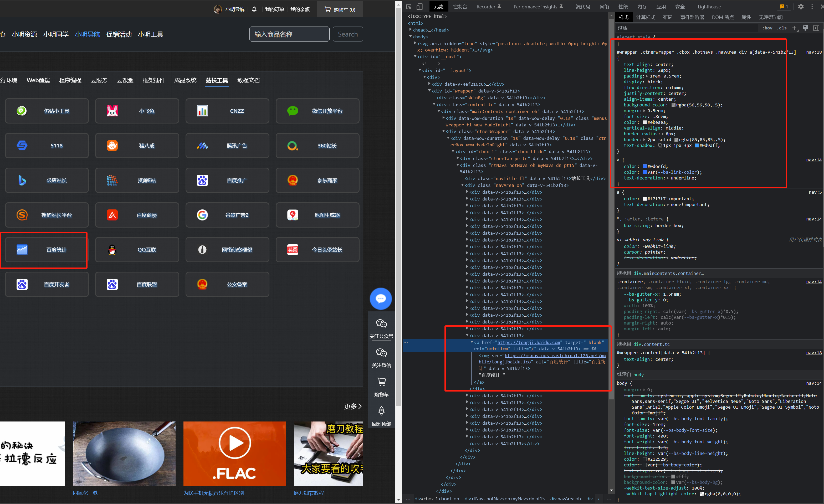Click the 输入商品名称 search field
The width and height of the screenshot is (824, 504).
(x=289, y=34)
